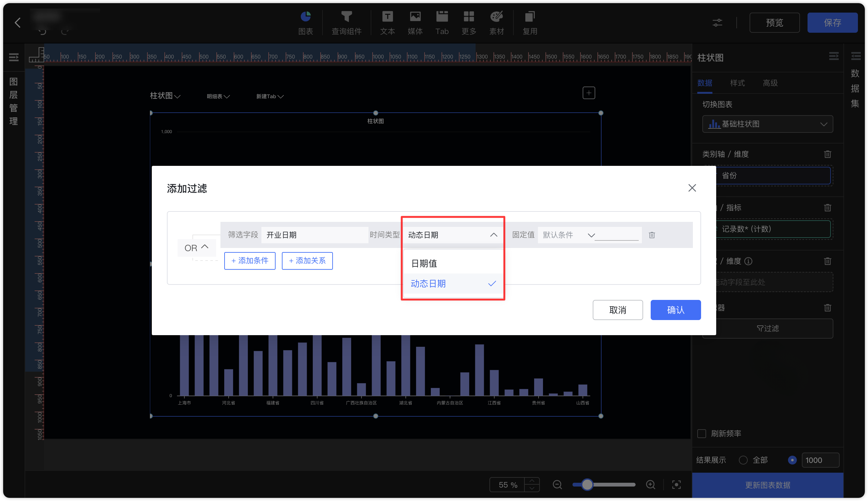Delete the filter condition row
The width and height of the screenshot is (868, 501).
(x=651, y=235)
